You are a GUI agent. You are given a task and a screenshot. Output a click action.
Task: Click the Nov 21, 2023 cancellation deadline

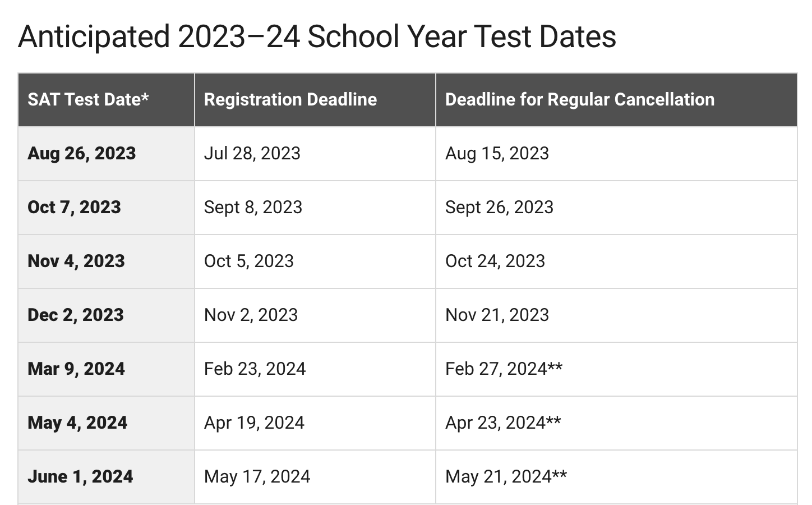[497, 315]
